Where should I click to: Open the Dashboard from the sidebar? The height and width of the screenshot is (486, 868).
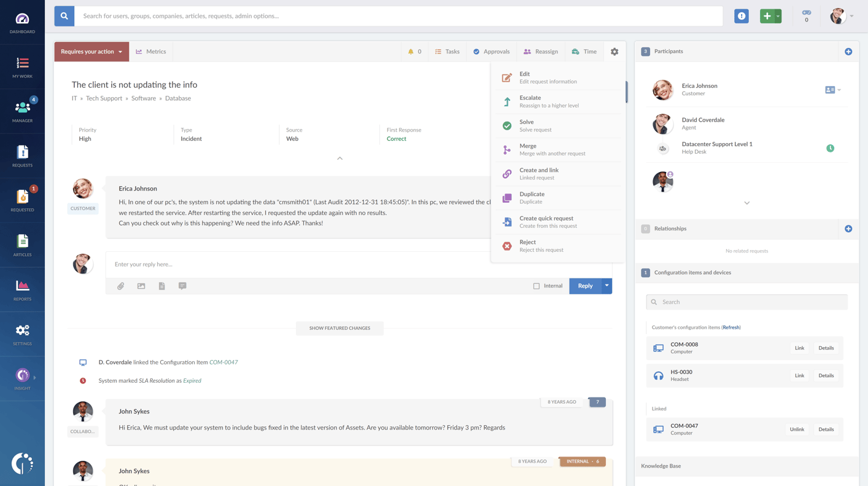tap(22, 22)
